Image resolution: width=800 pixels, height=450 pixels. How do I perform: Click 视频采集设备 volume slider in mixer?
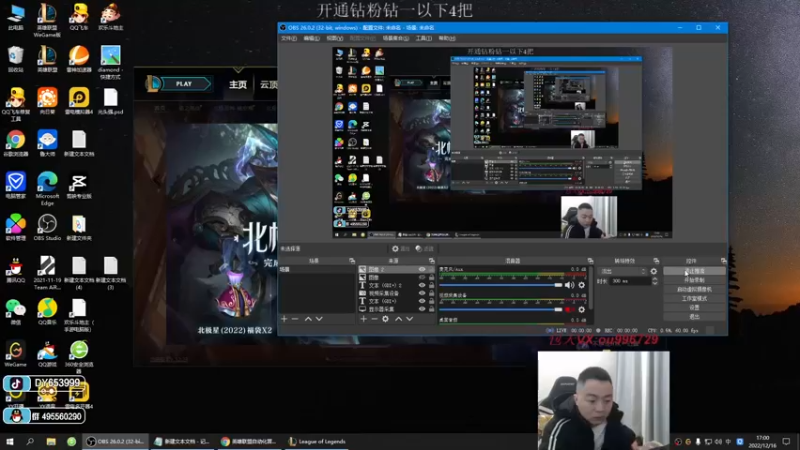tap(500, 310)
